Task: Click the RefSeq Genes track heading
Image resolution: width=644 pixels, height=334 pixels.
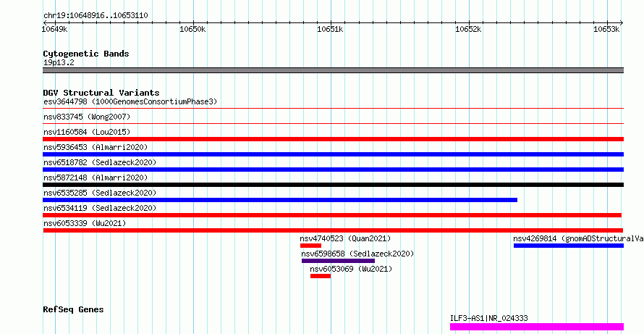Action: (x=74, y=309)
